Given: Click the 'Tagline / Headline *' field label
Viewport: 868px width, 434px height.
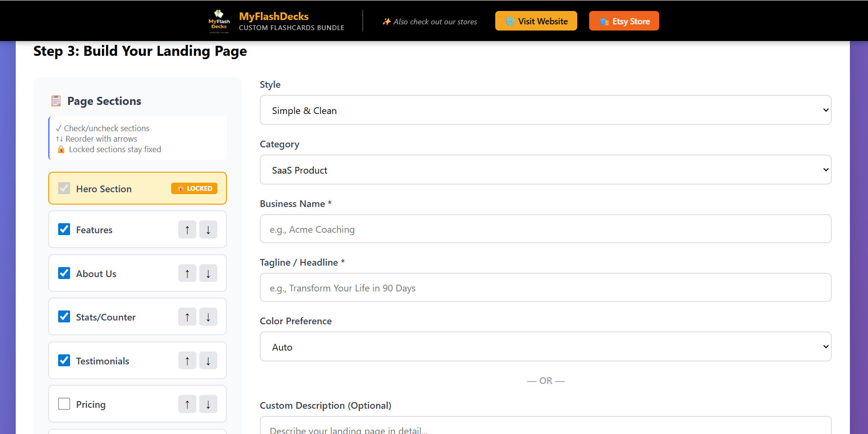Looking at the screenshot, I should point(302,262).
